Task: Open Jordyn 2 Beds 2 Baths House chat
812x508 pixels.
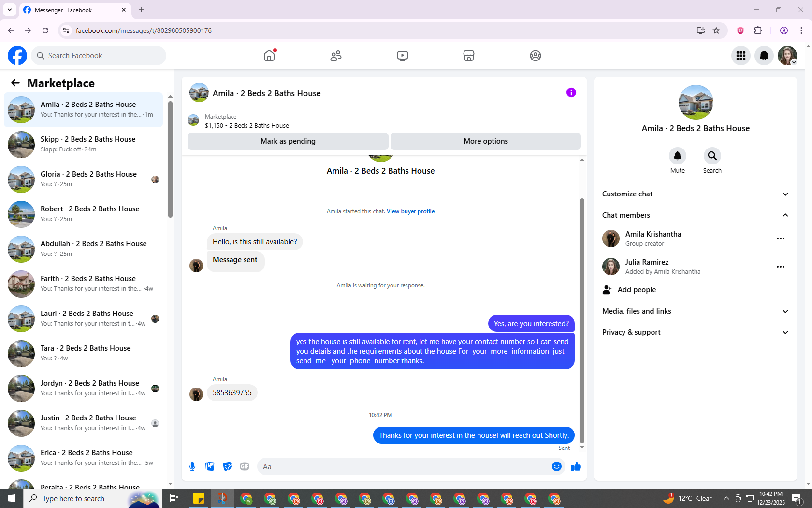Action: 83,388
